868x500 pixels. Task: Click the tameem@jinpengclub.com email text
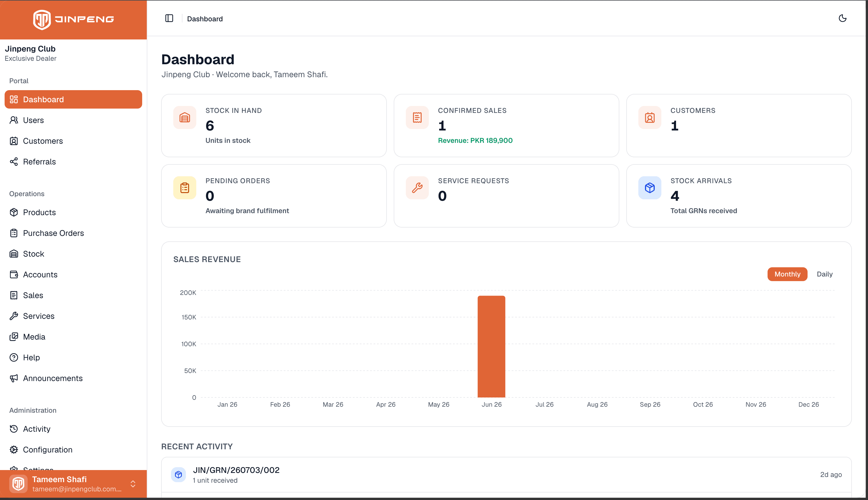click(77, 489)
